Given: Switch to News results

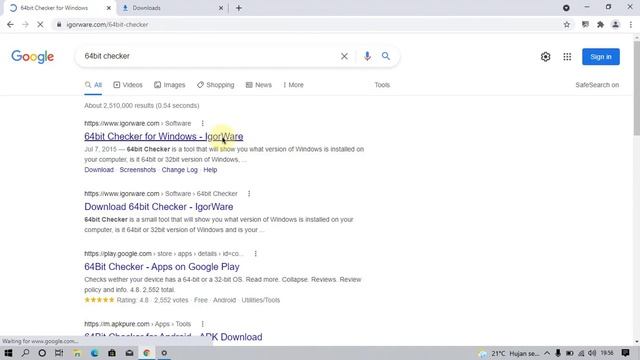Looking at the screenshot, I should click(259, 85).
